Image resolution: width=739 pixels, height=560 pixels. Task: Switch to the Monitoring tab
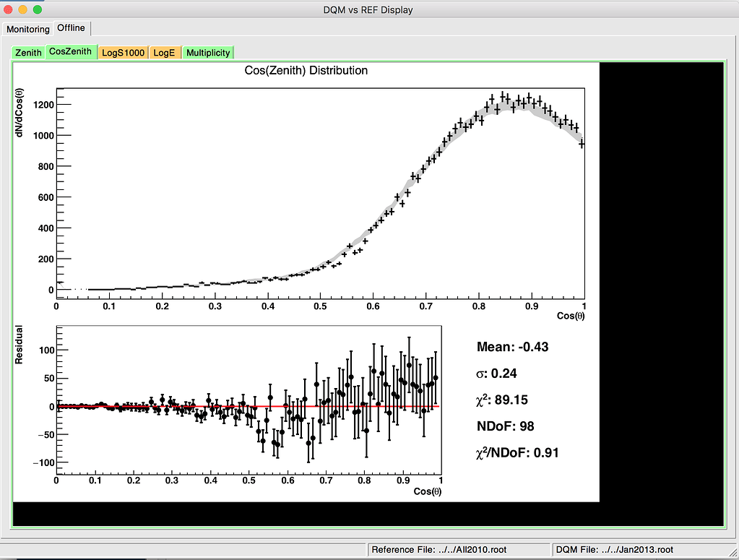tap(27, 29)
